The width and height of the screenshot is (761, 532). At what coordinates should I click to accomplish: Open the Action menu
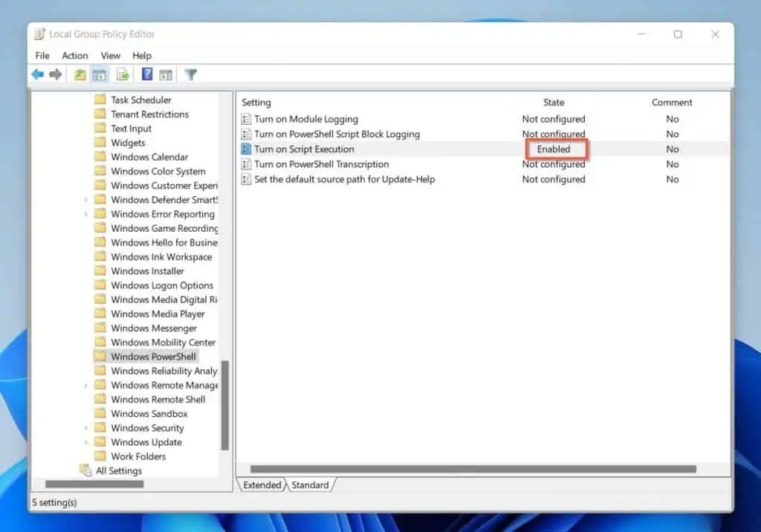pos(75,55)
